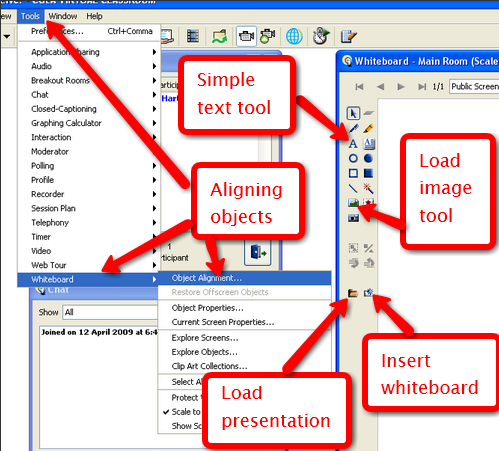Screen dimensions: 499x451
Task: Choose the filled rectangle drawing tool
Action: (x=368, y=173)
